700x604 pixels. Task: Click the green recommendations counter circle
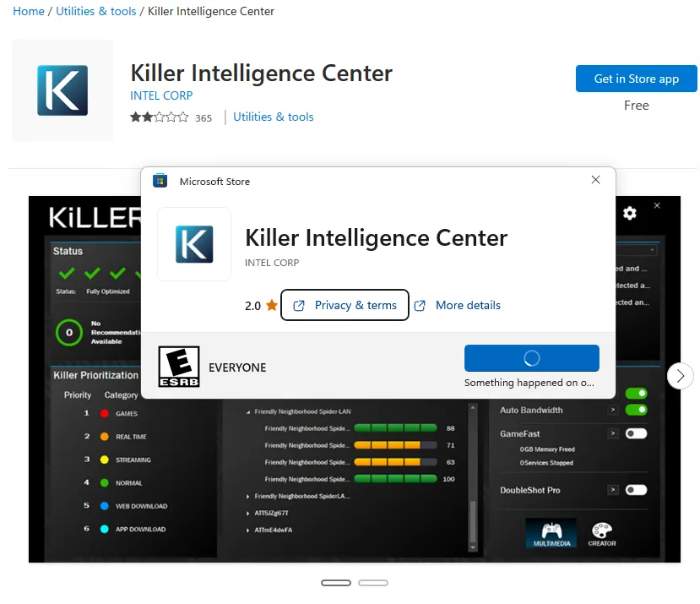pyautogui.click(x=69, y=332)
